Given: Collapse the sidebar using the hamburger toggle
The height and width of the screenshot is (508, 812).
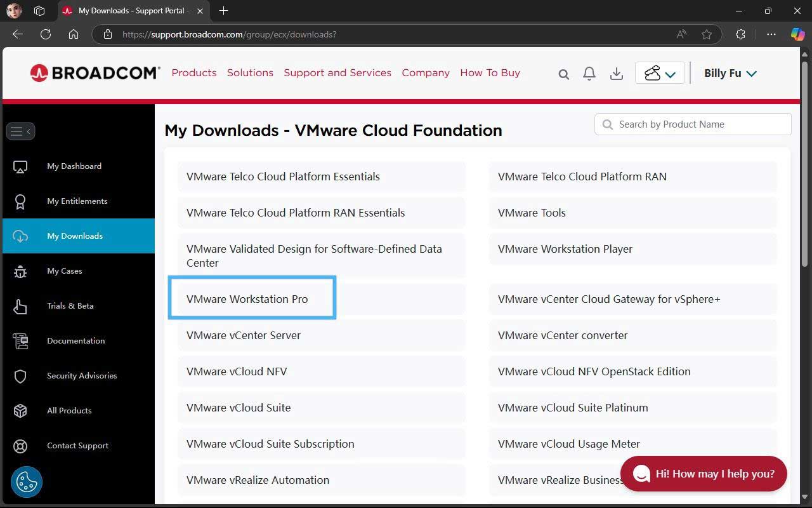Looking at the screenshot, I should pos(21,131).
